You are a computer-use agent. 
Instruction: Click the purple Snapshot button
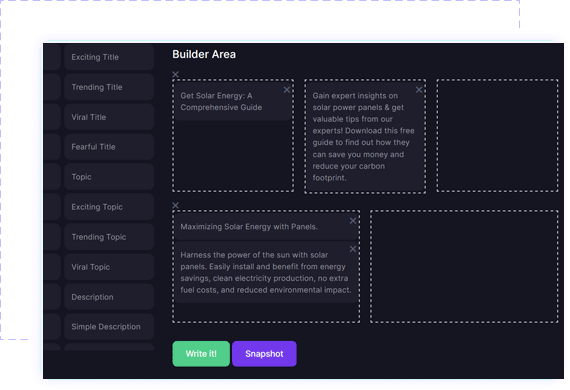coord(264,354)
